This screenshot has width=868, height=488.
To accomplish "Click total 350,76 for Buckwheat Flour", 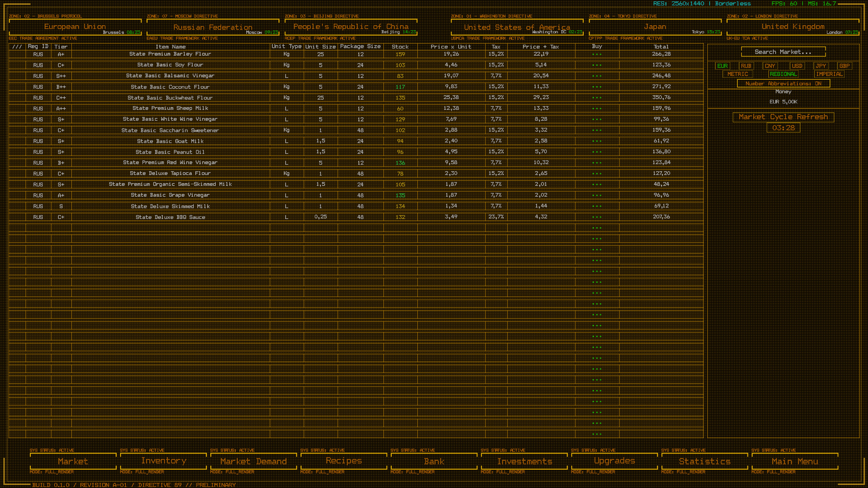I will 661,97.
